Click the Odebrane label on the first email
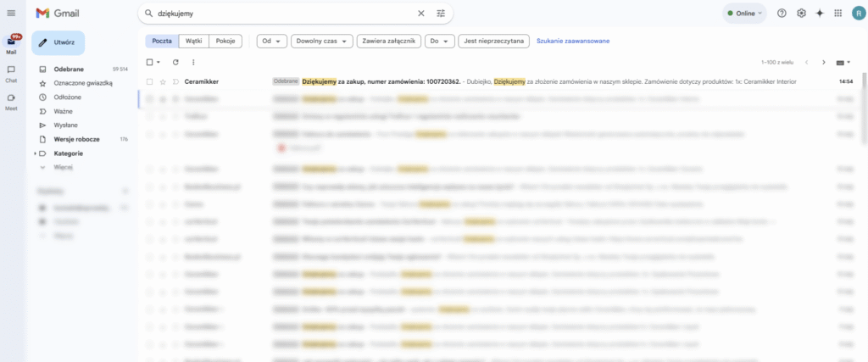The width and height of the screenshot is (868, 362). (286, 82)
